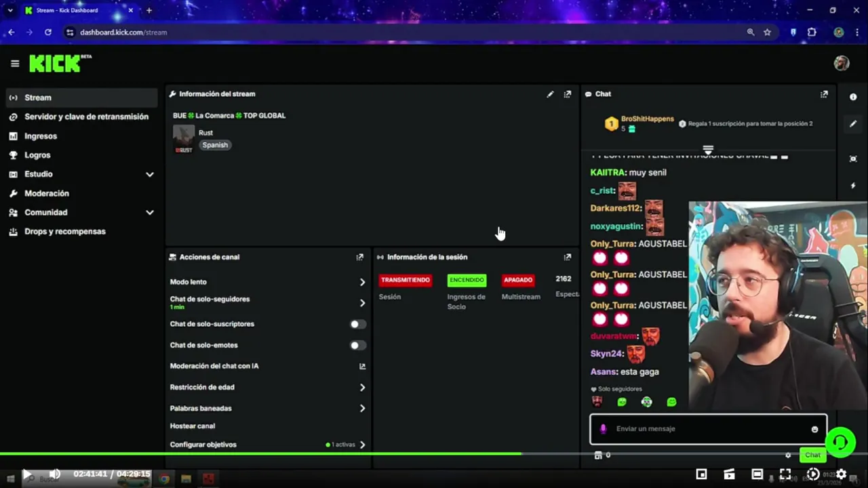
Task: Edit stream information with the pencil icon
Action: point(550,94)
